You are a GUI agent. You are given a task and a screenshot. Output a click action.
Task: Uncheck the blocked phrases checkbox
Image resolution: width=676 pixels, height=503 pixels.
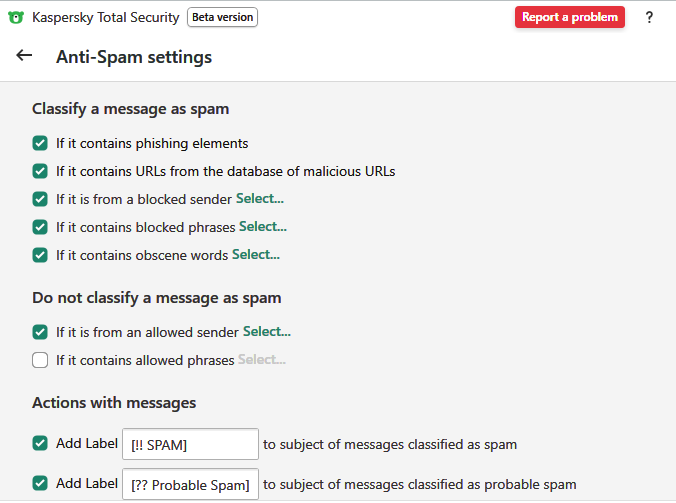tap(40, 227)
